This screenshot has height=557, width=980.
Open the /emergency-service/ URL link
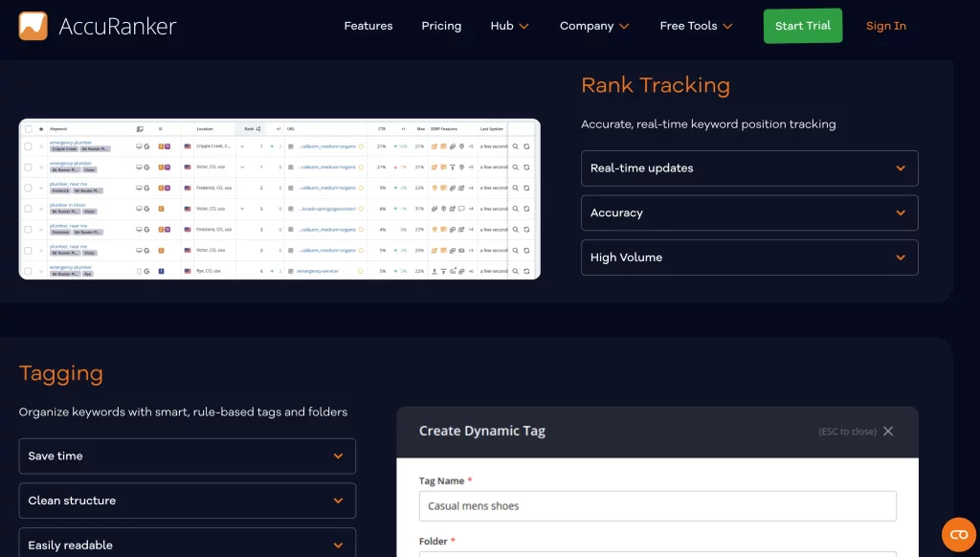tap(318, 271)
